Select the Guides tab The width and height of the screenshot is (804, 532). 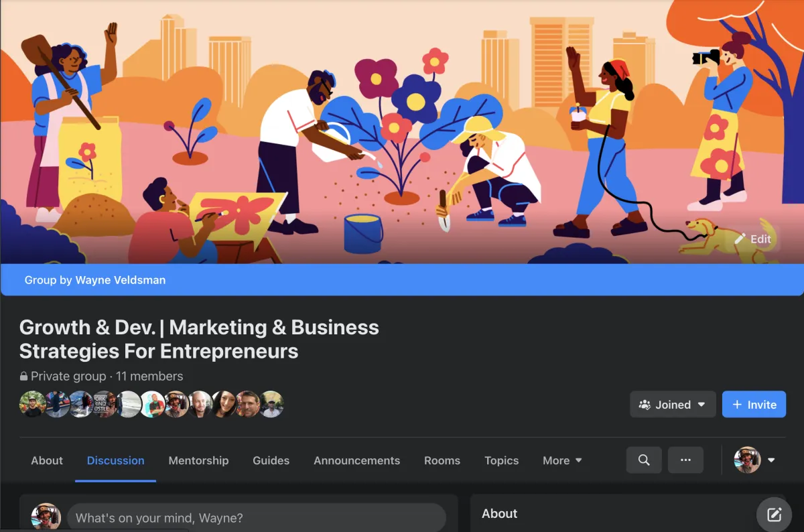click(x=271, y=460)
